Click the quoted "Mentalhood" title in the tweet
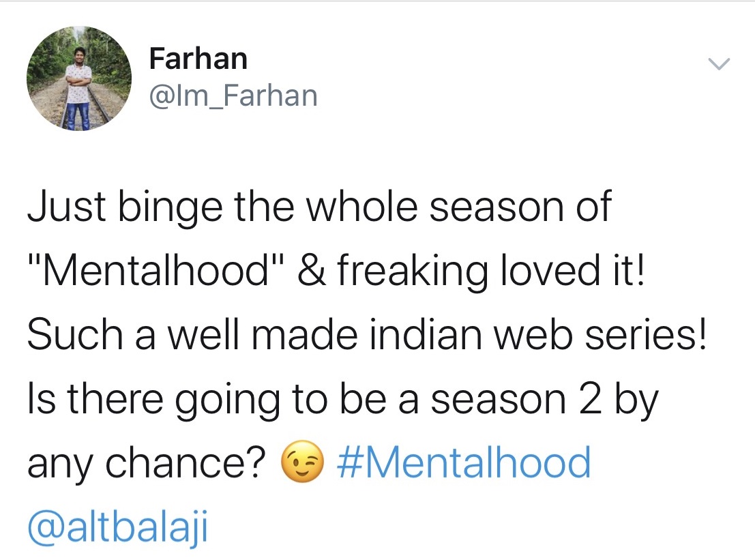Image resolution: width=755 pixels, height=560 pixels. click(x=156, y=270)
